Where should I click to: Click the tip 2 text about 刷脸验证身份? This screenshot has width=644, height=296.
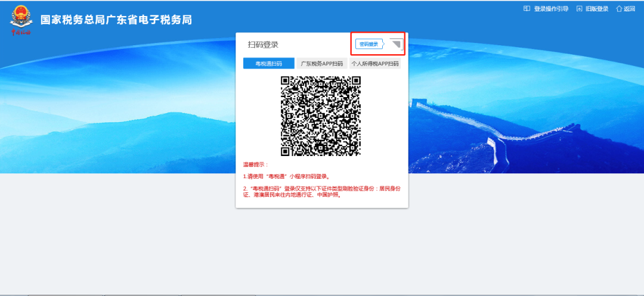[x=321, y=192]
